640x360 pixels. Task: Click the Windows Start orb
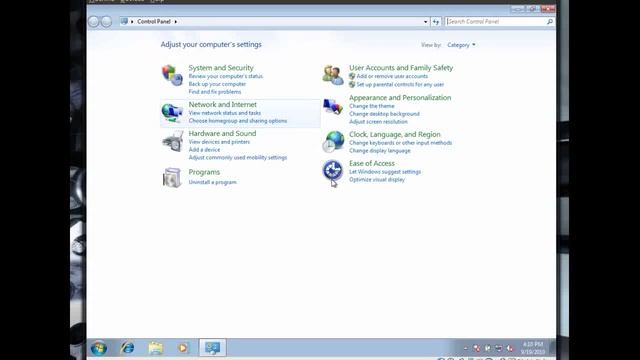(x=99, y=348)
